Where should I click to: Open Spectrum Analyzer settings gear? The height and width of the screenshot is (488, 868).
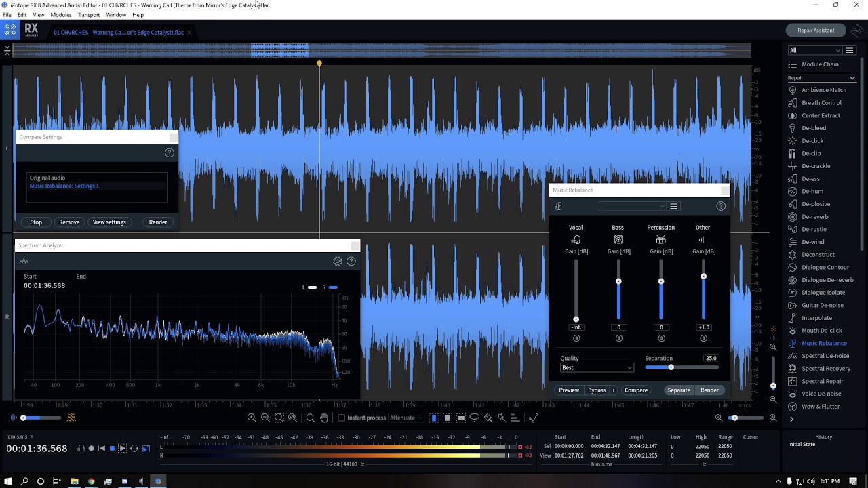point(338,261)
